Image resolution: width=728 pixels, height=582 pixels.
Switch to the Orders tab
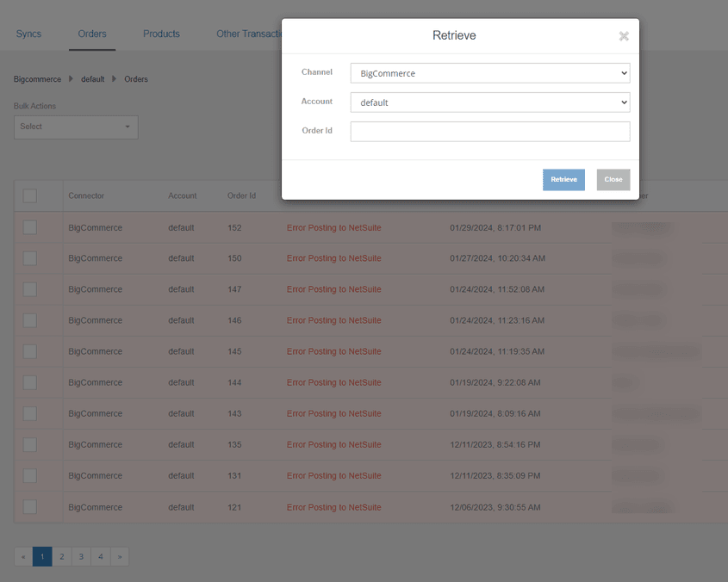[92, 34]
